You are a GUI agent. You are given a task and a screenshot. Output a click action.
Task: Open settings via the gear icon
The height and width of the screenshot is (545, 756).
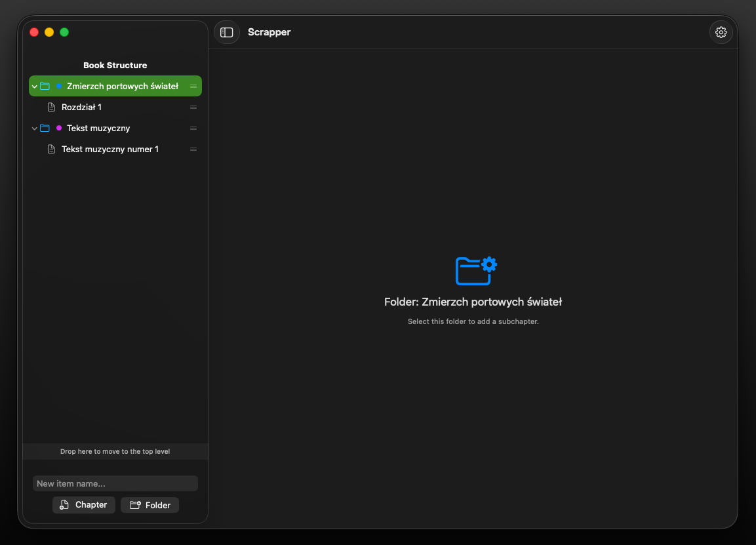(721, 32)
